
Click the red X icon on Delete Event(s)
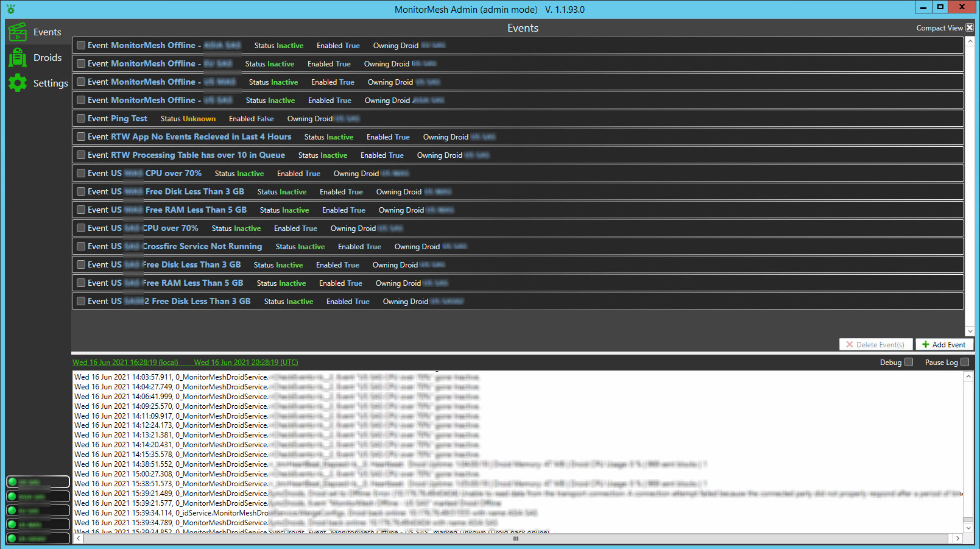pyautogui.click(x=850, y=344)
